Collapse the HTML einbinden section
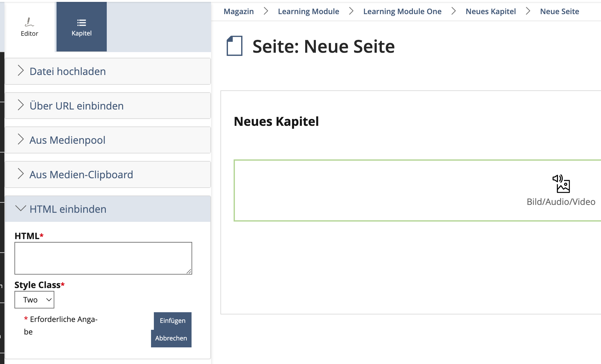The height and width of the screenshot is (364, 601). coord(68,209)
